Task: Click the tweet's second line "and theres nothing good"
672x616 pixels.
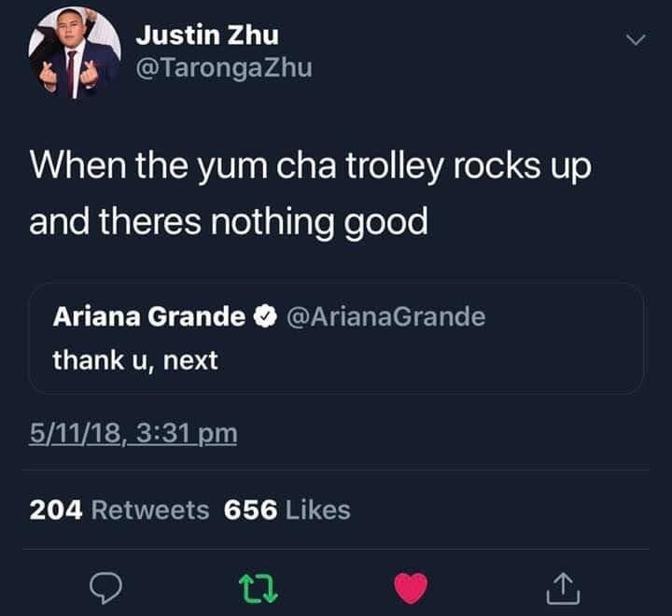Action: tap(229, 222)
